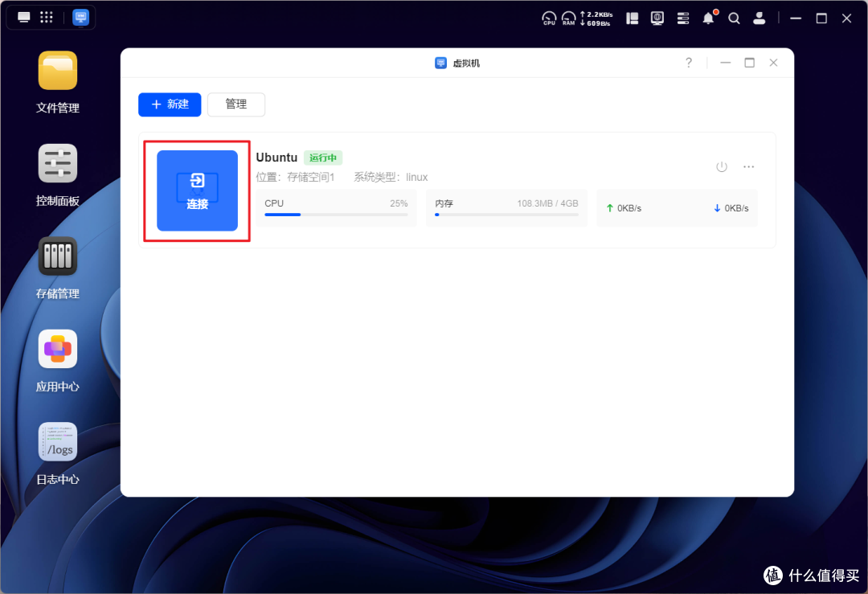Open notifications bell

[709, 18]
